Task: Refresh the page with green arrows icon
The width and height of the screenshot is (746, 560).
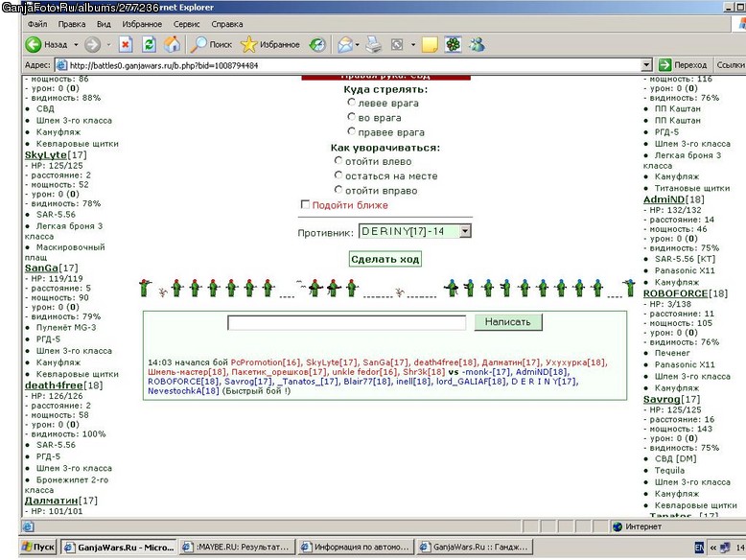Action: click(x=149, y=45)
